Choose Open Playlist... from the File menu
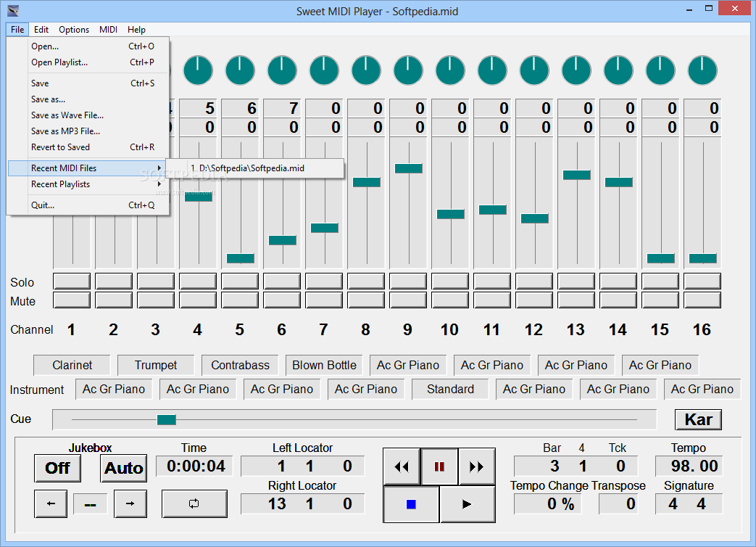Screen dimensions: 756x547 [x=88, y=62]
